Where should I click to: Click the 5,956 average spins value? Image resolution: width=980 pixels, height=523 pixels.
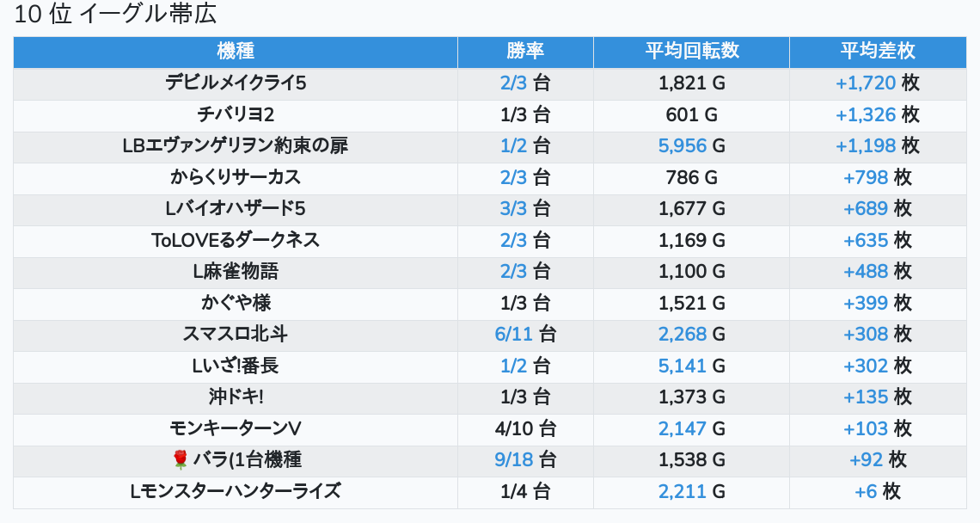pyautogui.click(x=682, y=145)
